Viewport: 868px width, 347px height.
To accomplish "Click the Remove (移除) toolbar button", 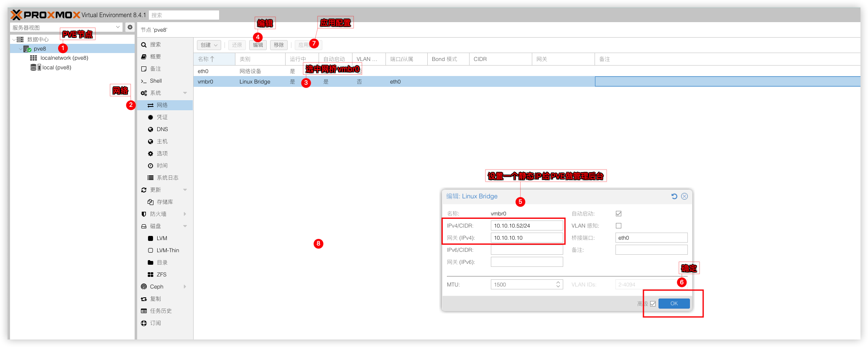I will (x=279, y=45).
